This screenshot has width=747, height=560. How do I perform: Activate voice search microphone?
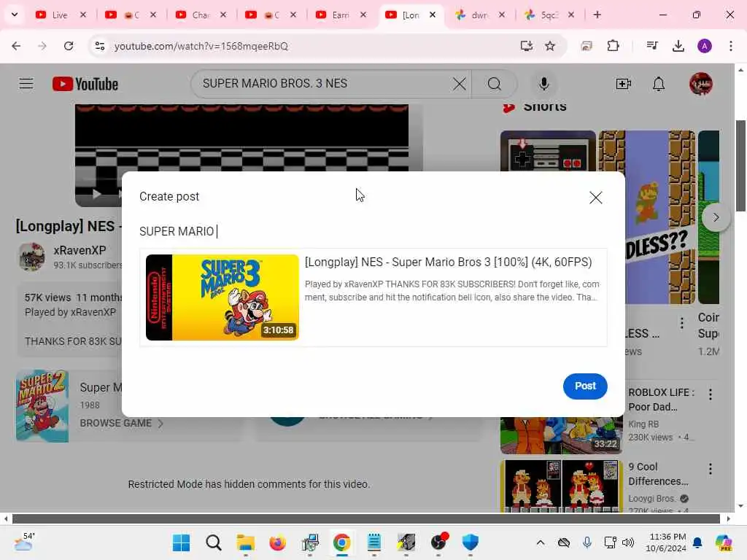tap(543, 85)
